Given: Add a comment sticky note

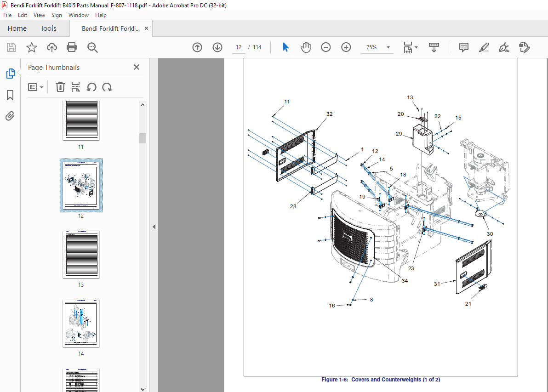Looking at the screenshot, I should click(464, 47).
